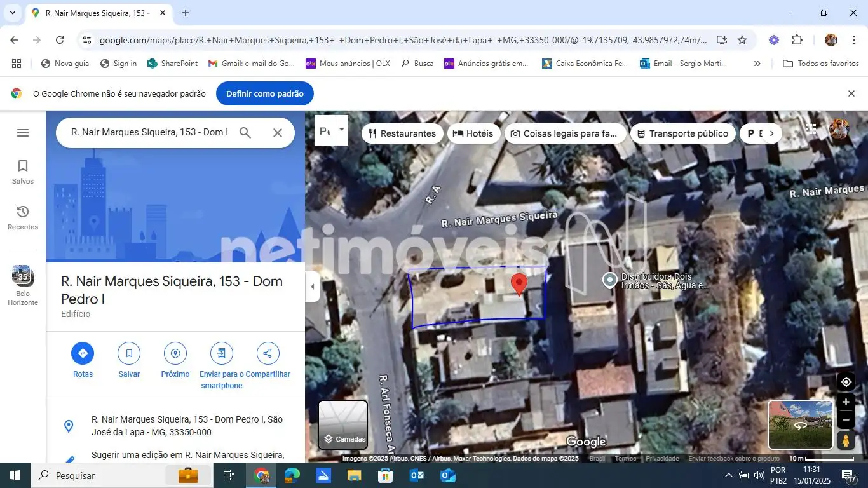Filter map by Restaurantes
Viewport: 868px width, 488px height.
402,133
